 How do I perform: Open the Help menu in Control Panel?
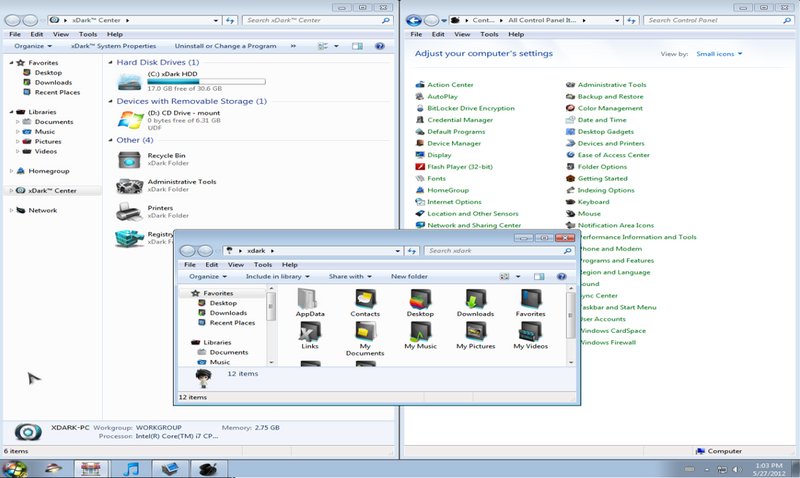point(516,34)
